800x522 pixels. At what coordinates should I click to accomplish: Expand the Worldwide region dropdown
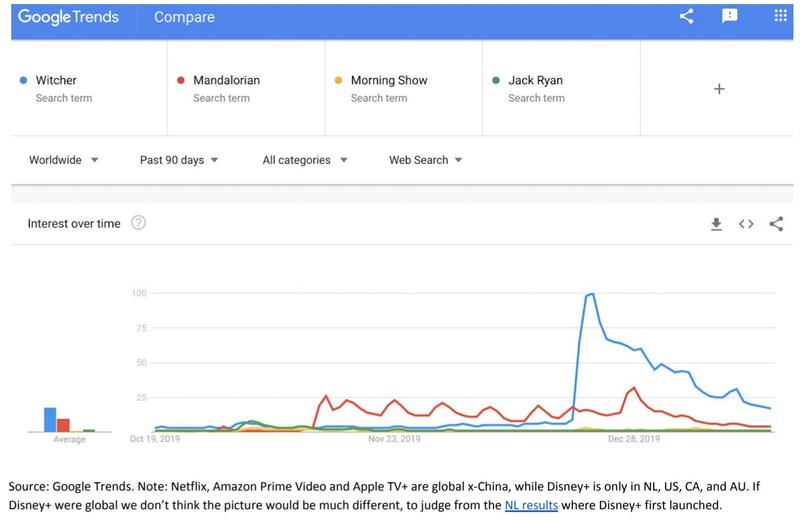click(63, 160)
